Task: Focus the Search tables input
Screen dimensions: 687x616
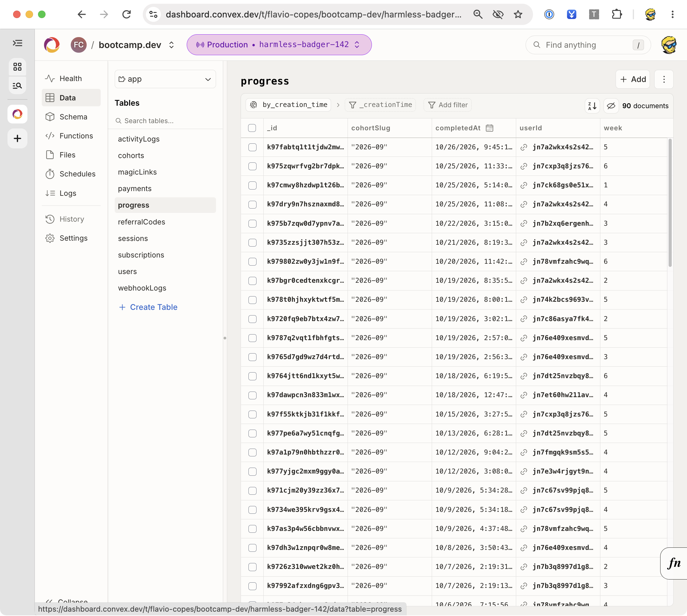Action: pos(165,121)
